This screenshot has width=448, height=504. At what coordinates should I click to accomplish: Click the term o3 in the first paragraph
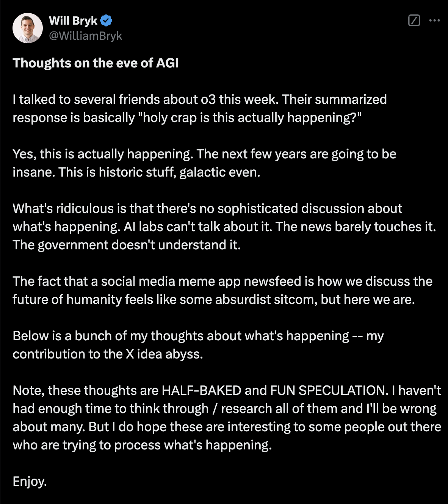208,100
